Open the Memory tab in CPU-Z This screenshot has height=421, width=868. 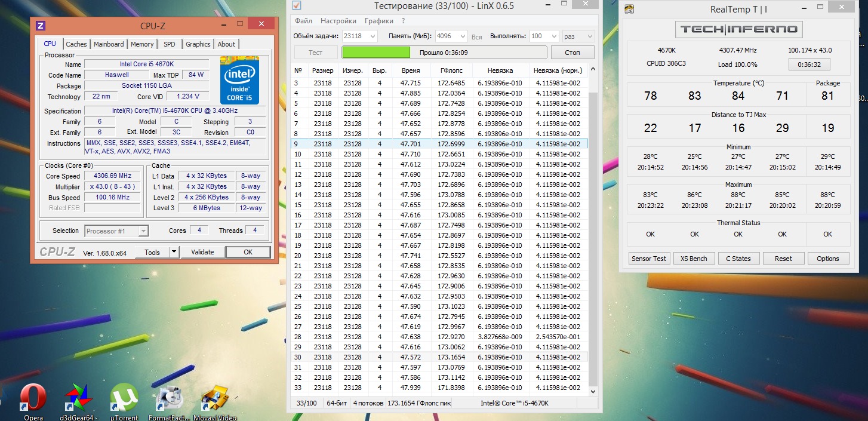point(142,44)
